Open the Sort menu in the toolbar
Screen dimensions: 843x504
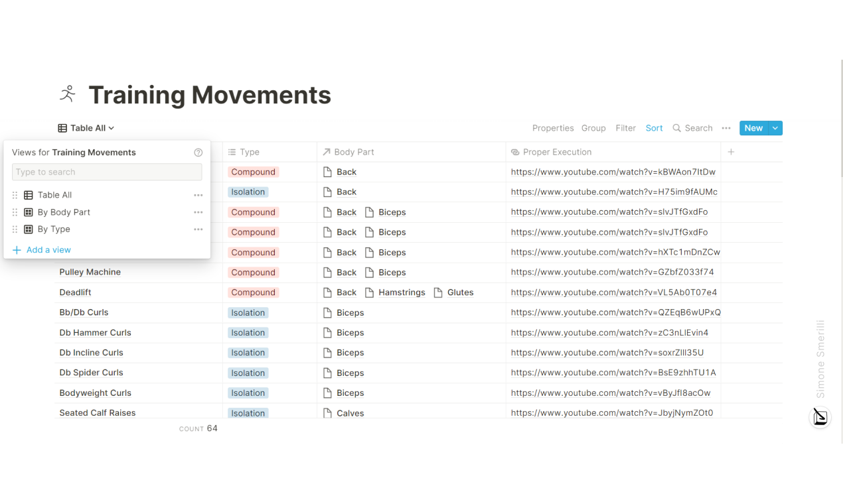[654, 127]
